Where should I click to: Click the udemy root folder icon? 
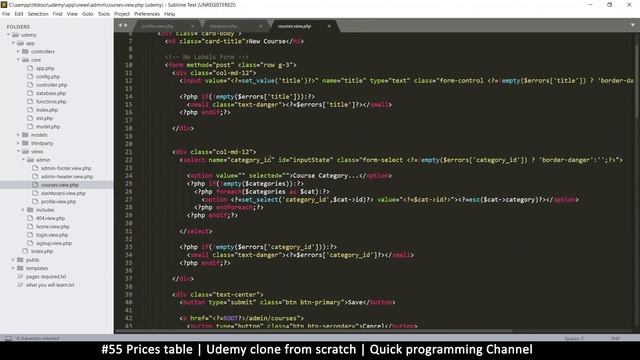click(16, 35)
